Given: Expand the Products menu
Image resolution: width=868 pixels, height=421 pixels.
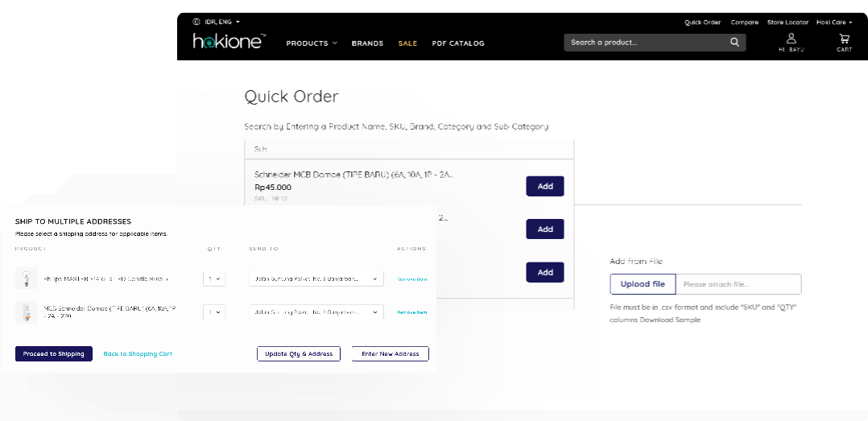Looking at the screenshot, I should 312,43.
